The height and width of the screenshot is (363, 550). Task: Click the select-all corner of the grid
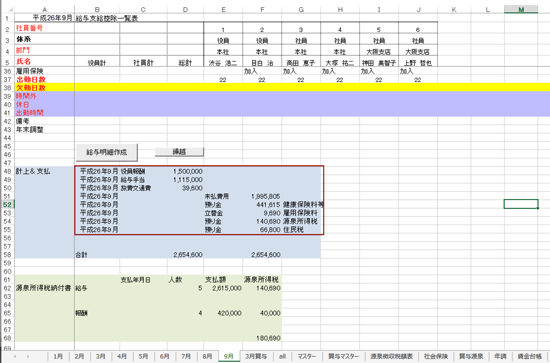click(x=9, y=10)
